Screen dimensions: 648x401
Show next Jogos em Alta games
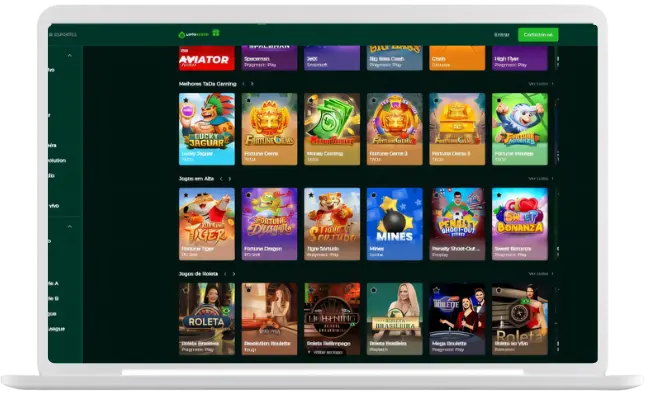(x=230, y=179)
